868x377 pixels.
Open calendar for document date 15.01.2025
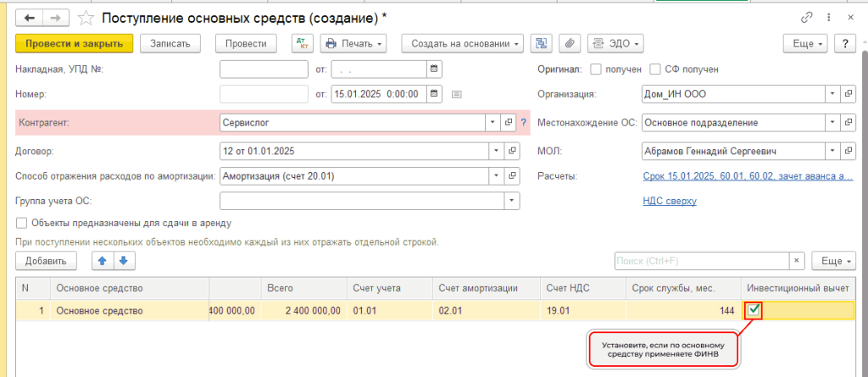point(434,94)
